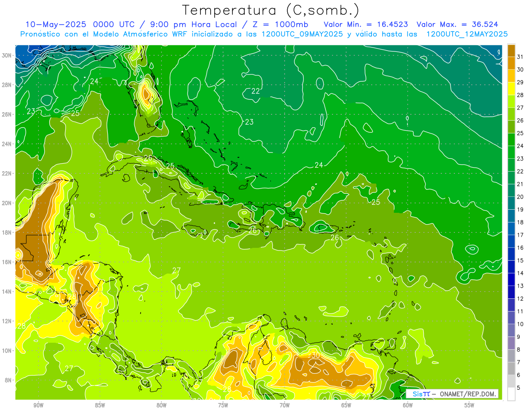The width and height of the screenshot is (532, 411).
Task: Click the "28N" latitude axis label
Action: [7, 85]
